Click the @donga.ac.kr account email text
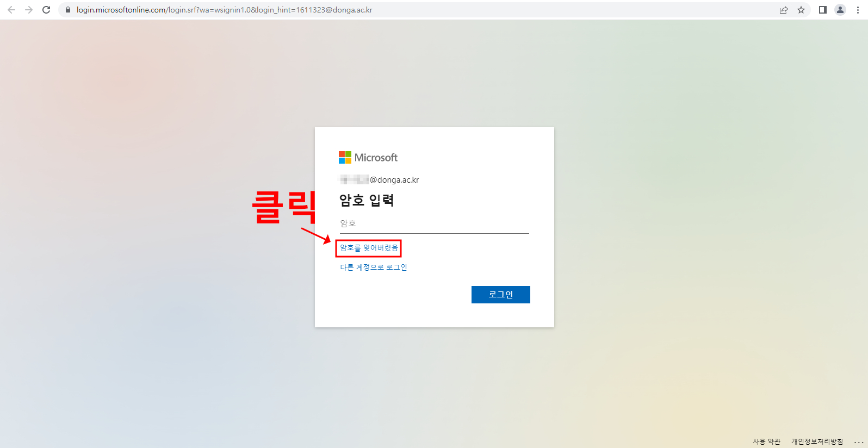Screen dimensions: 868x448 380,180
